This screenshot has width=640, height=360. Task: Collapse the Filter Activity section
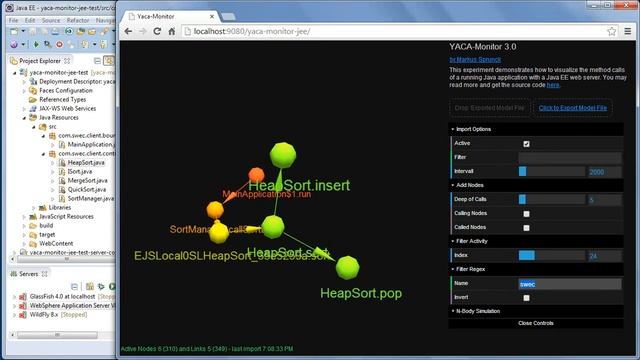click(x=536, y=241)
